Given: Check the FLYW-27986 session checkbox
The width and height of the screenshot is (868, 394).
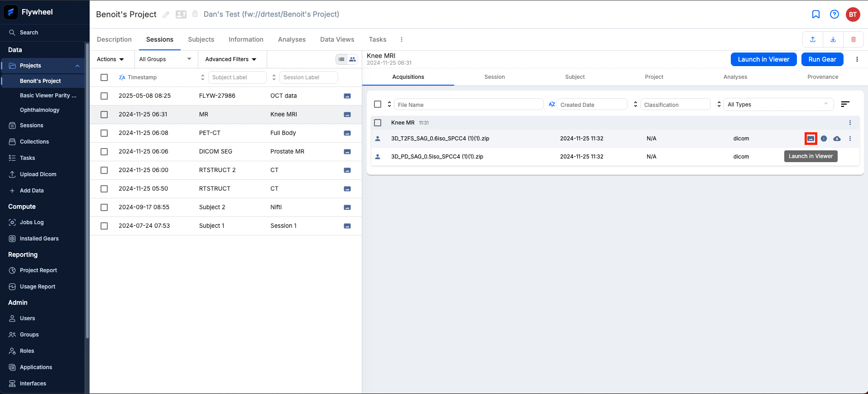Looking at the screenshot, I should [x=104, y=96].
